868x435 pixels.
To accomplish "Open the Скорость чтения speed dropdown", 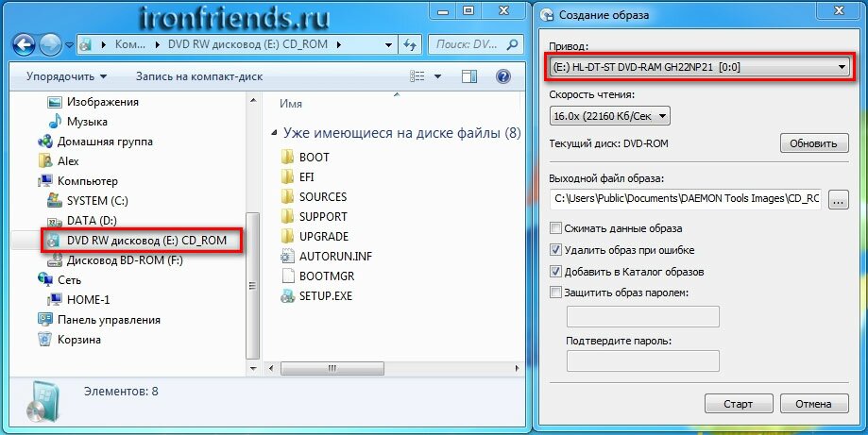I will (x=609, y=116).
